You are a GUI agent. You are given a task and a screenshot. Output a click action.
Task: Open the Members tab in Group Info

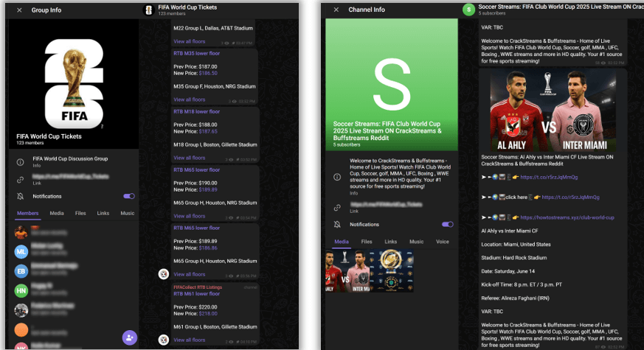click(x=27, y=214)
